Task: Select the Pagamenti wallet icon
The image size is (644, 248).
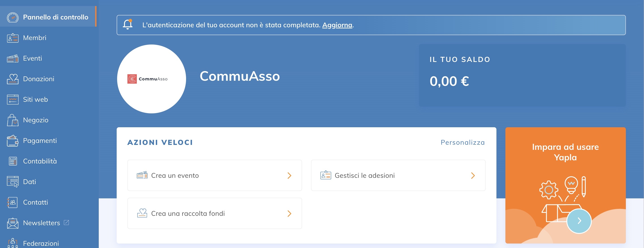Action: [x=12, y=140]
